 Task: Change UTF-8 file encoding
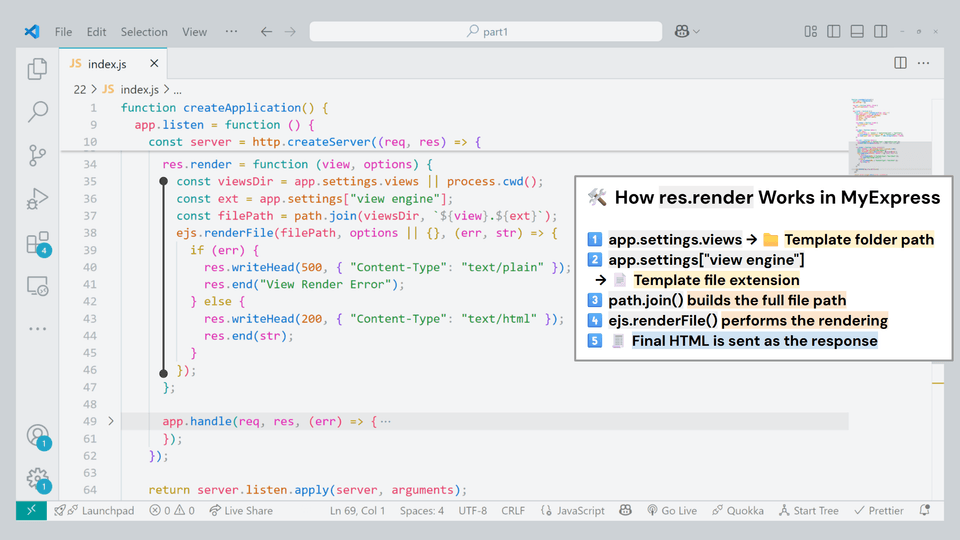click(473, 511)
